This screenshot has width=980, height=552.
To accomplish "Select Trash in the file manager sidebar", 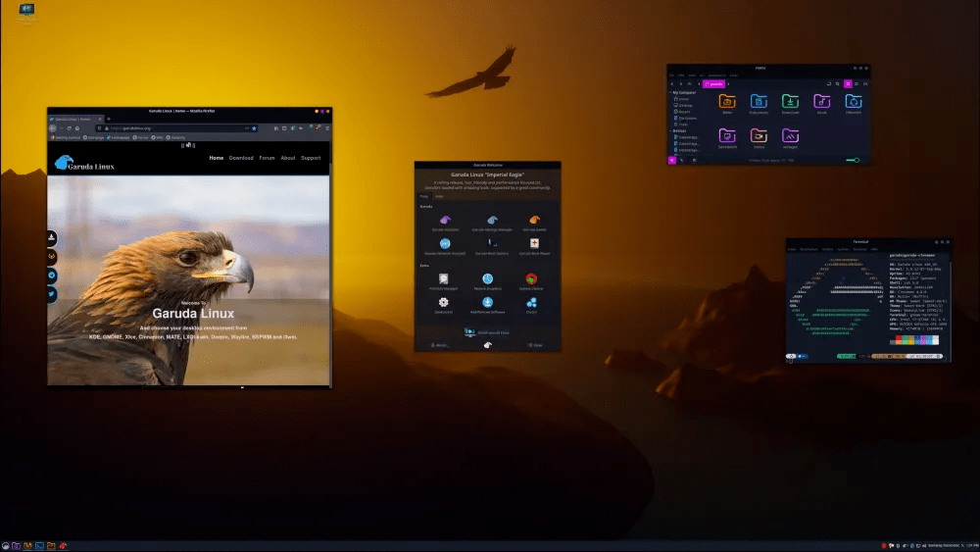I will 681,124.
